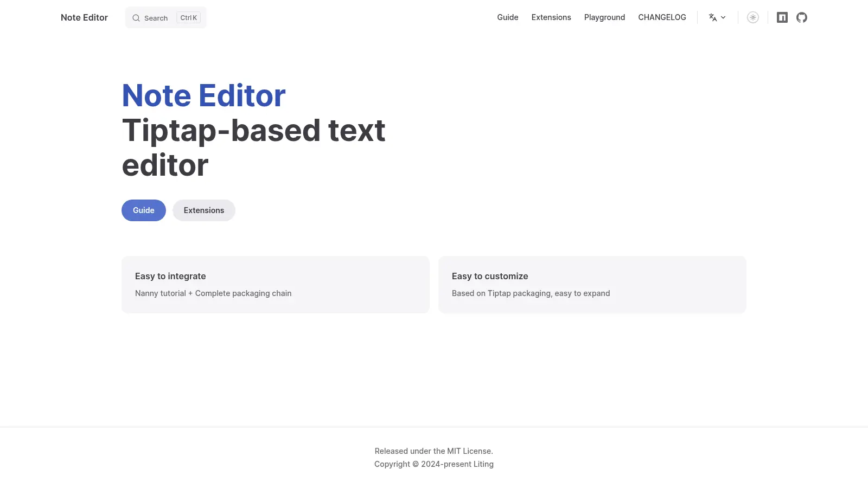Viewport: 868px width, 488px height.
Task: Open the npm package icon link
Action: [782, 17]
